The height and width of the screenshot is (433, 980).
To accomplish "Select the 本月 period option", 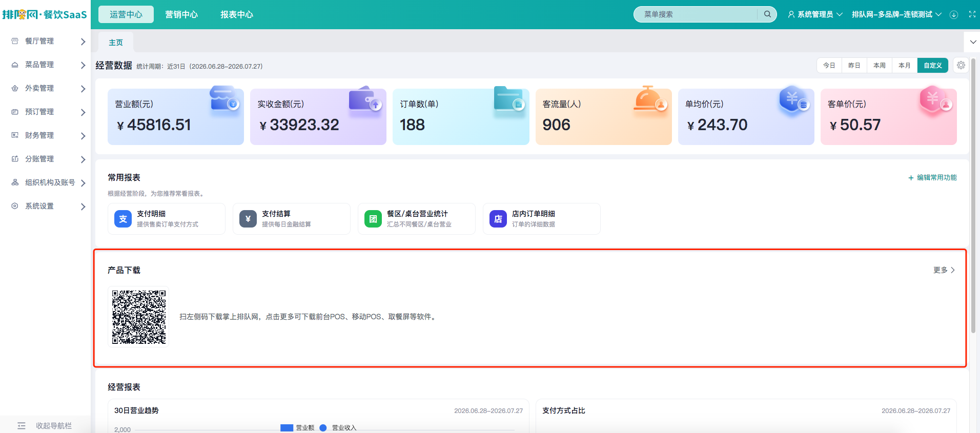I will (x=905, y=65).
